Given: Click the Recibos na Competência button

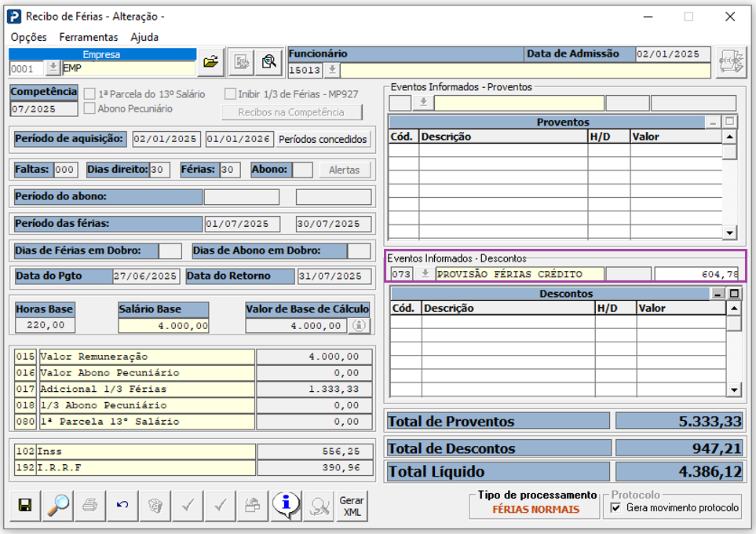Looking at the screenshot, I should [x=291, y=112].
